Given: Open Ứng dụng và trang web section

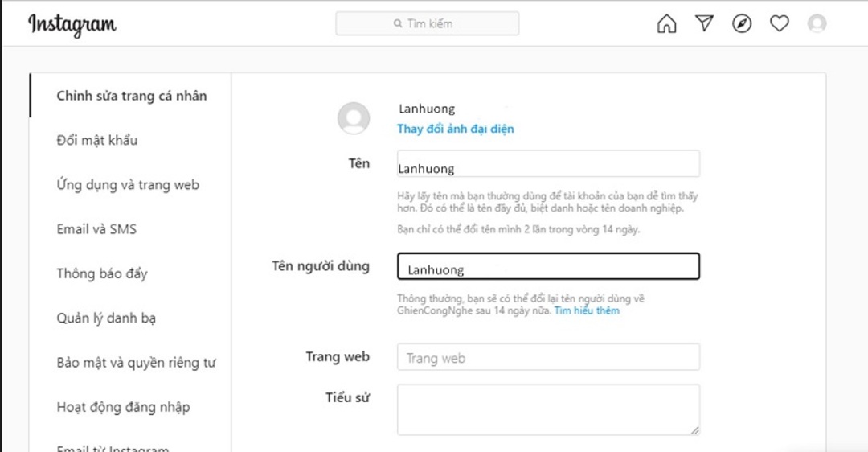Looking at the screenshot, I should [x=127, y=185].
